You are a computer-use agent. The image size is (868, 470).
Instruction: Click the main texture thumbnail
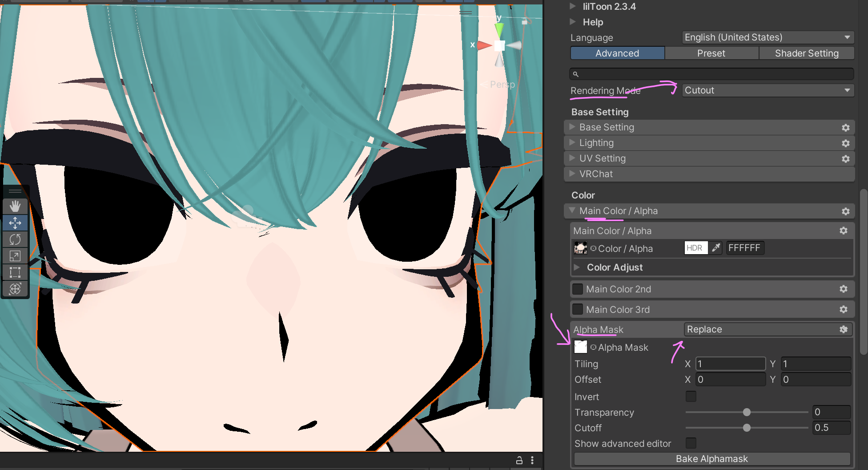point(580,248)
